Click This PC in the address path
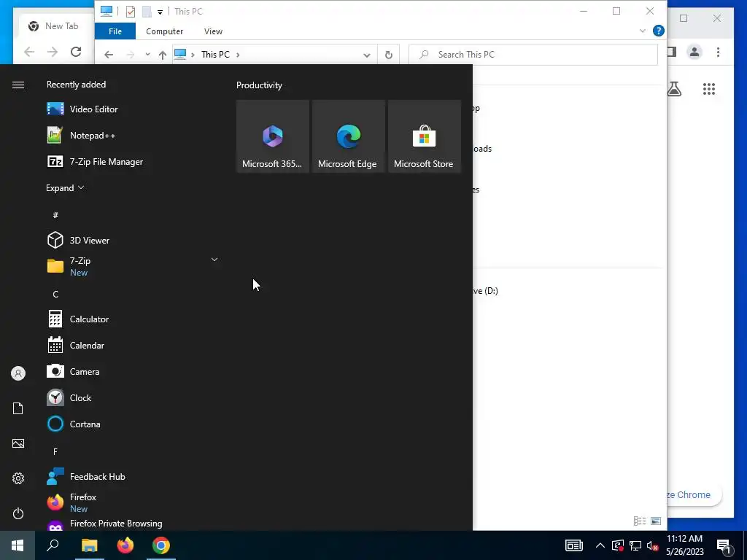 215,54
